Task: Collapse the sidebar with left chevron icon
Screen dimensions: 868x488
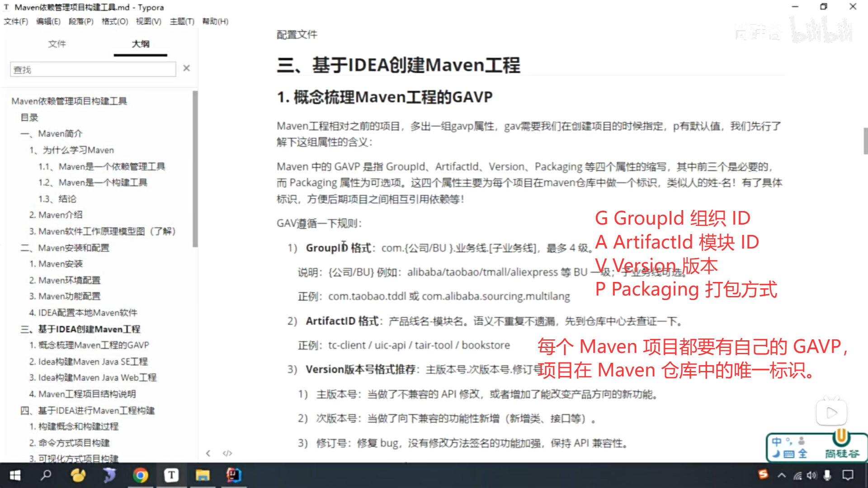Action: point(208,453)
